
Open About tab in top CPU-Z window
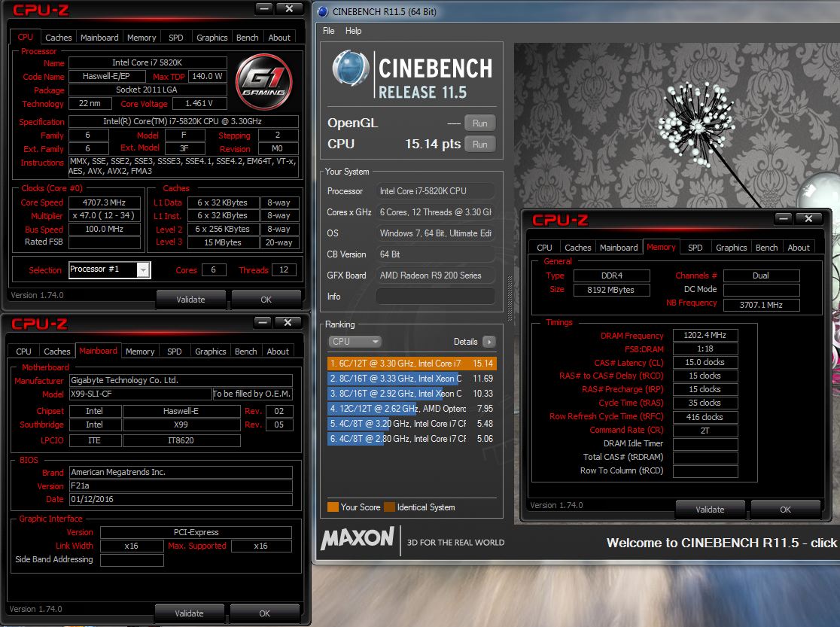pos(279,38)
